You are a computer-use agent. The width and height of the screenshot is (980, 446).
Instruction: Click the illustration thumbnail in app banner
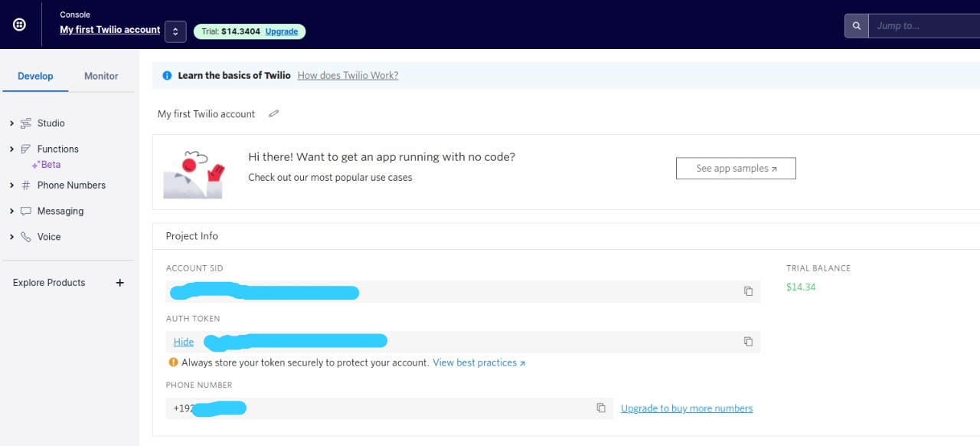(193, 174)
